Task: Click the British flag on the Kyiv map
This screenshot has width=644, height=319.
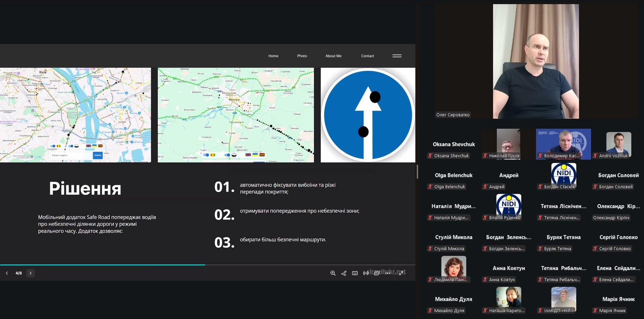Action: click(89, 146)
